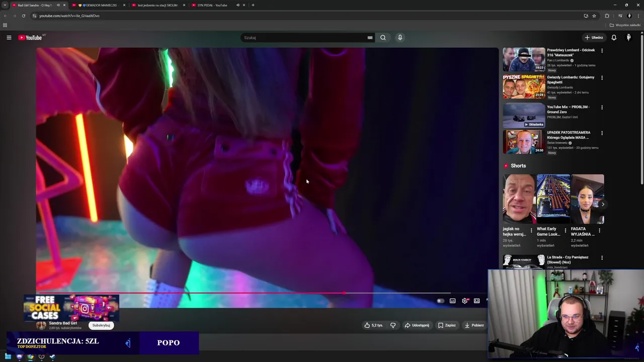Download video with Pobierz button
The image size is (644, 362).
pos(474,325)
